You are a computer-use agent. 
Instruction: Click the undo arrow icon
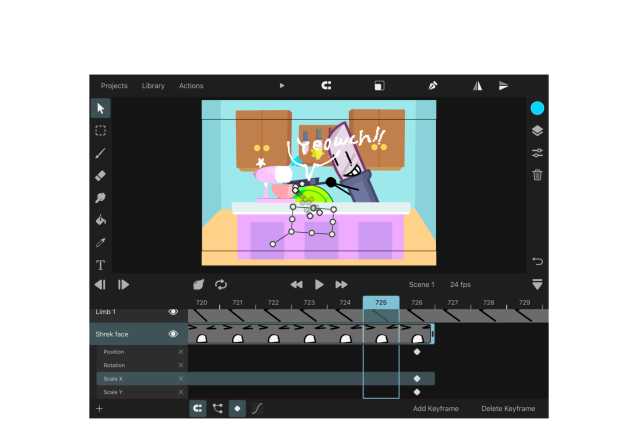pos(538,261)
